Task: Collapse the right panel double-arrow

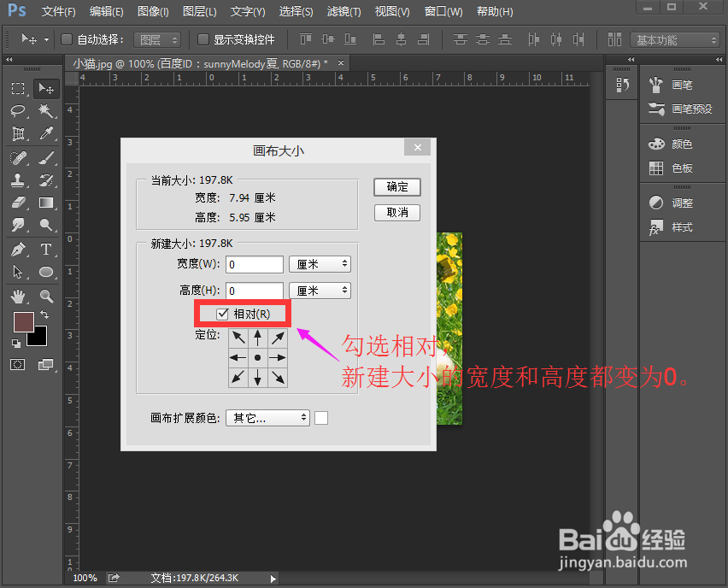Action: click(x=719, y=60)
